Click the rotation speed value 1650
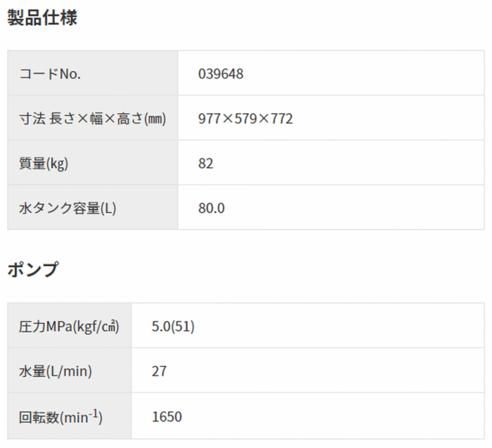The image size is (492, 448). point(167,417)
